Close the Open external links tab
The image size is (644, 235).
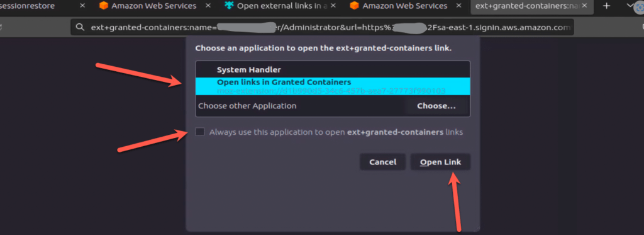[333, 6]
